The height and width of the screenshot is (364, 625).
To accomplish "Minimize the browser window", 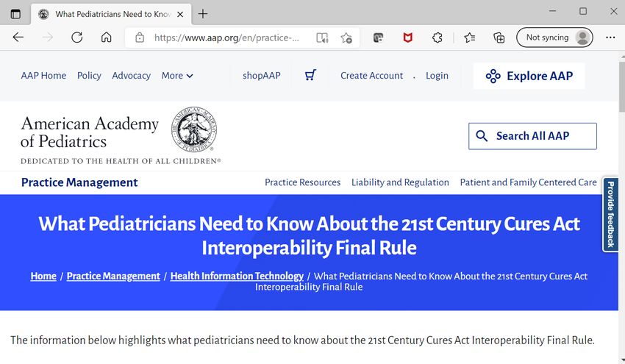I will pyautogui.click(x=552, y=11).
